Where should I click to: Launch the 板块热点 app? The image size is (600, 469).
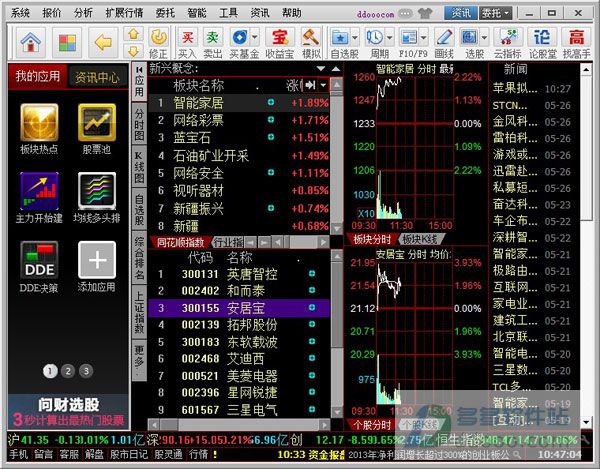[x=39, y=122]
